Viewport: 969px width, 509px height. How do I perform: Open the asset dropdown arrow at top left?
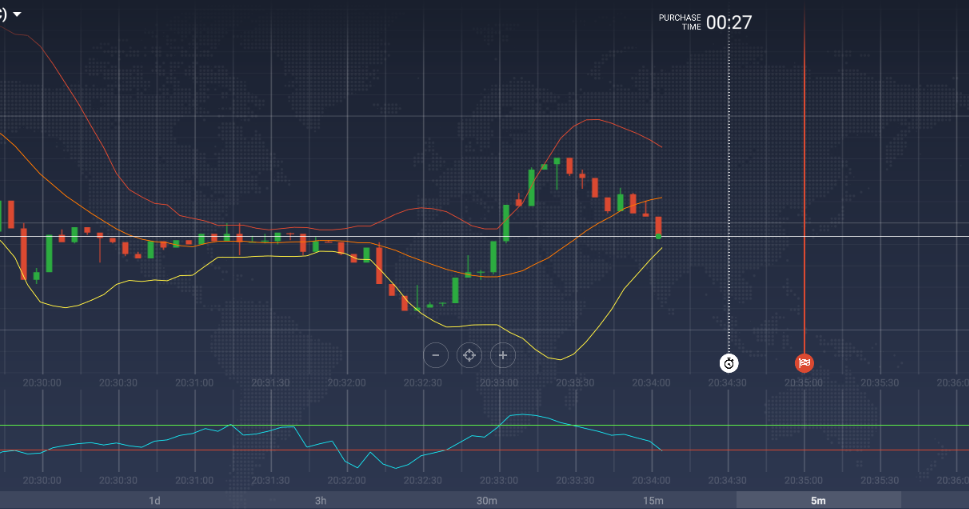[17, 14]
